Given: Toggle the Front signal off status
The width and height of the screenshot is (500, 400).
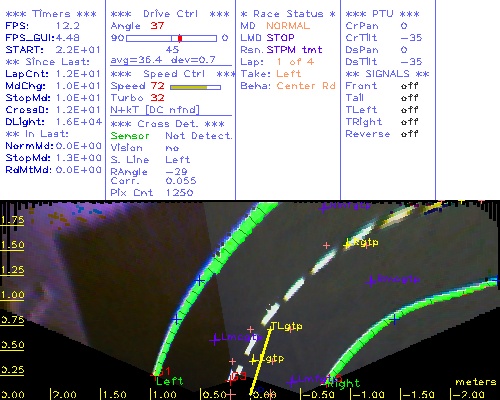Looking at the screenshot, I should click(x=409, y=86).
